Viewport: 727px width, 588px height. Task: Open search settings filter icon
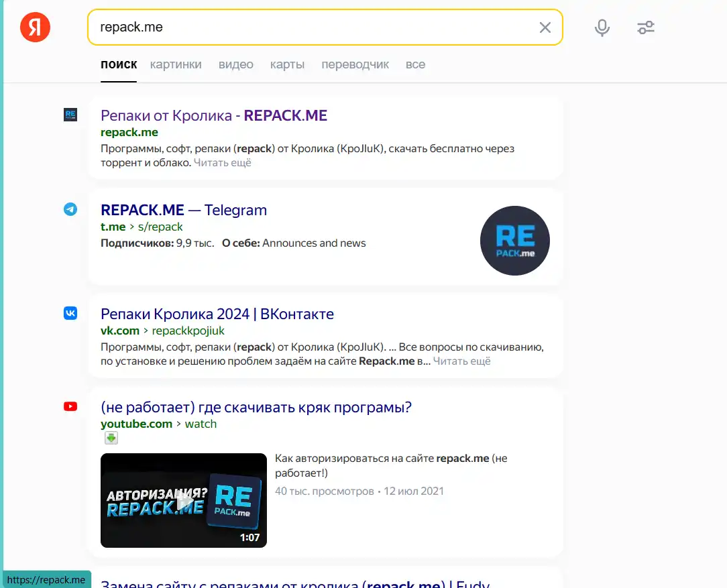645,27
